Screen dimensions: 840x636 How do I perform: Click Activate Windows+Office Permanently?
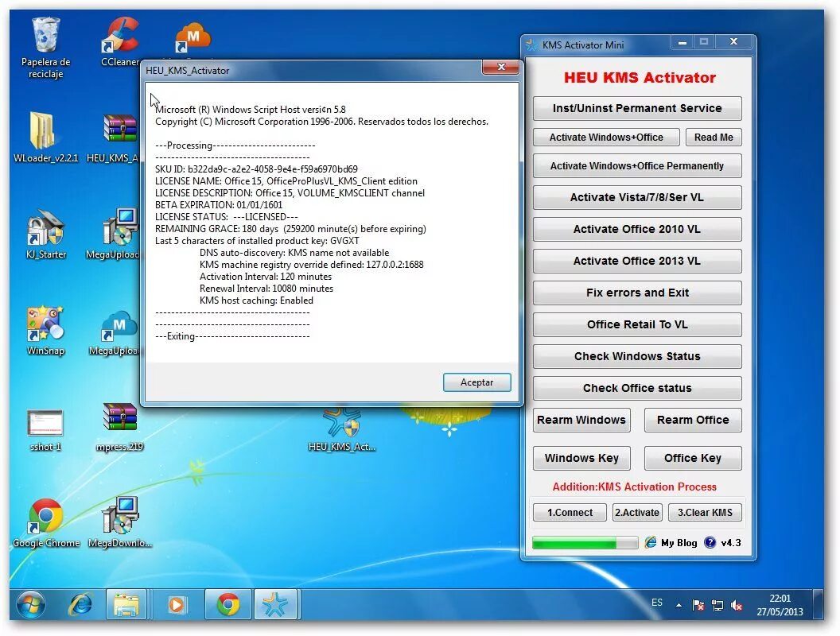point(637,166)
